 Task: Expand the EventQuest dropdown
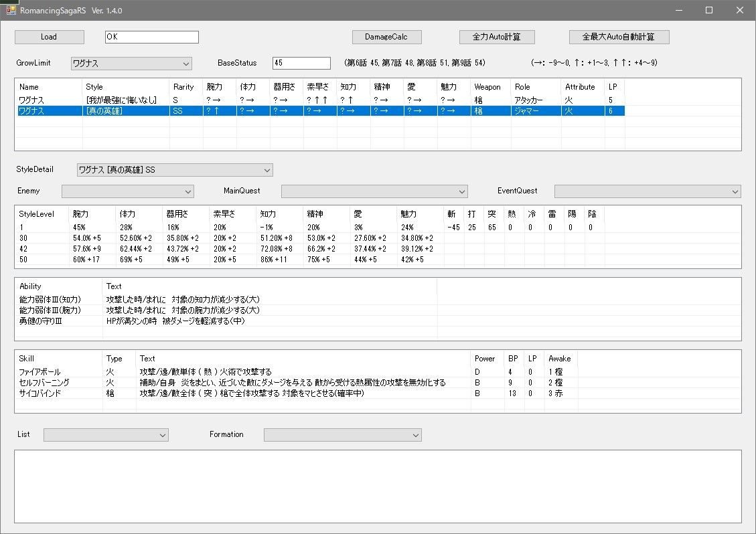(648, 191)
